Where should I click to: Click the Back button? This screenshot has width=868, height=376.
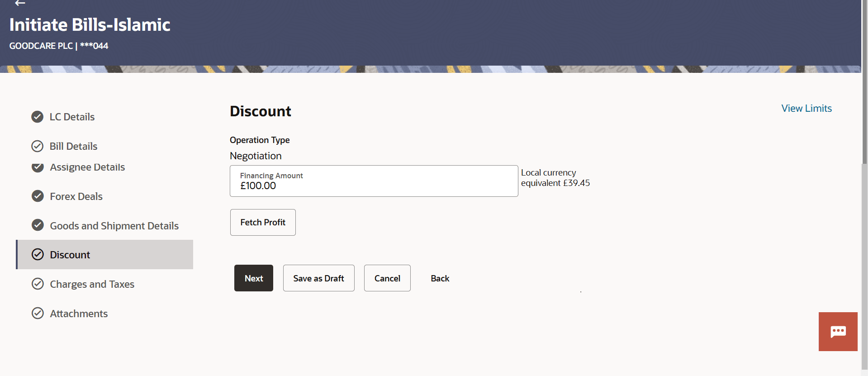pos(440,278)
